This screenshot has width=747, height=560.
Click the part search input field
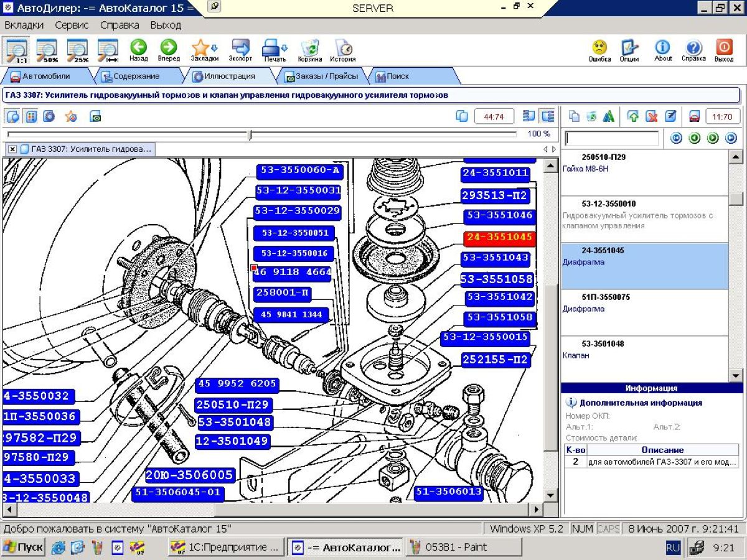pyautogui.click(x=611, y=138)
